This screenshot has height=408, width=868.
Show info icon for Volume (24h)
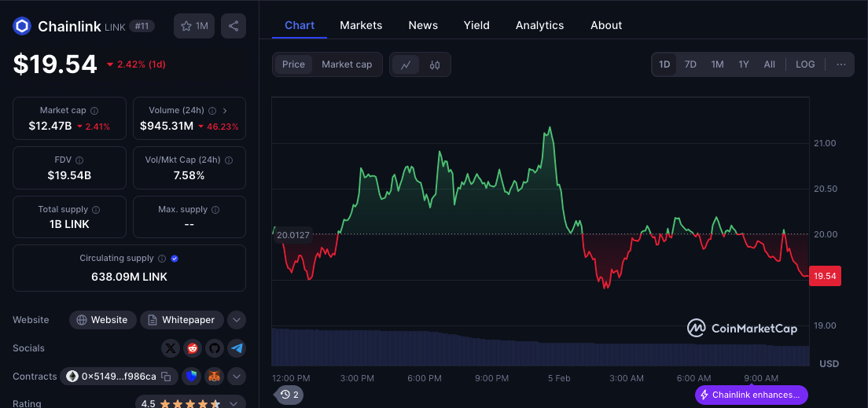212,111
